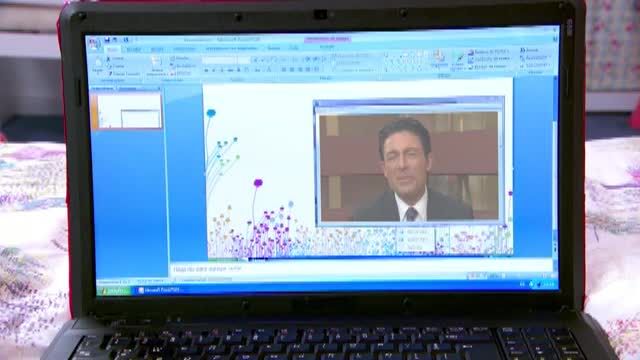Click Reemplazar in the Edición group
Viewport: 640px width, 360px height.
tap(535, 58)
